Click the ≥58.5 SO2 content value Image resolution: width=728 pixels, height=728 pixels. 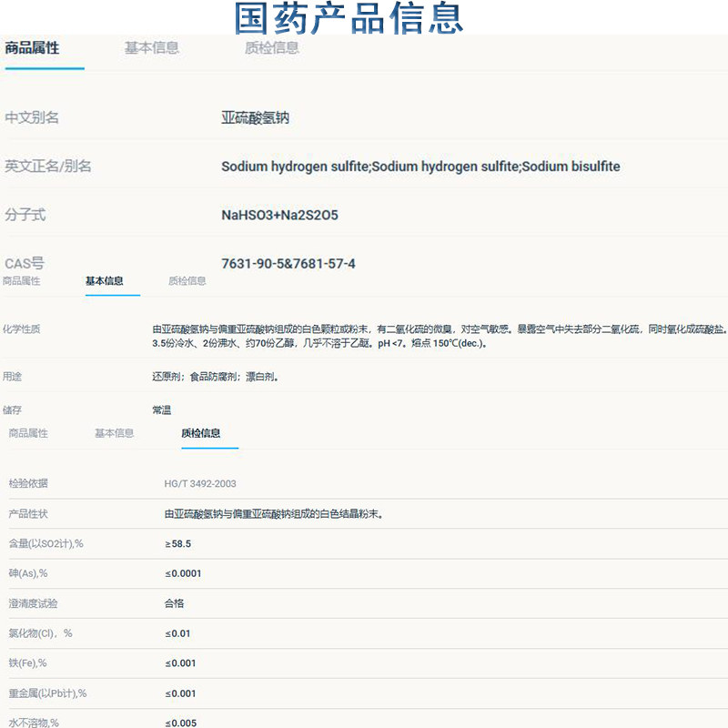click(178, 543)
